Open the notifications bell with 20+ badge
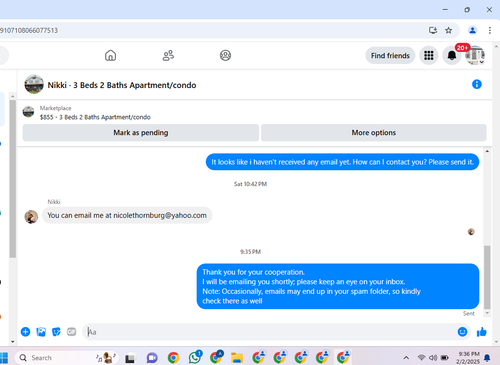The width and height of the screenshot is (500, 365). click(x=452, y=55)
